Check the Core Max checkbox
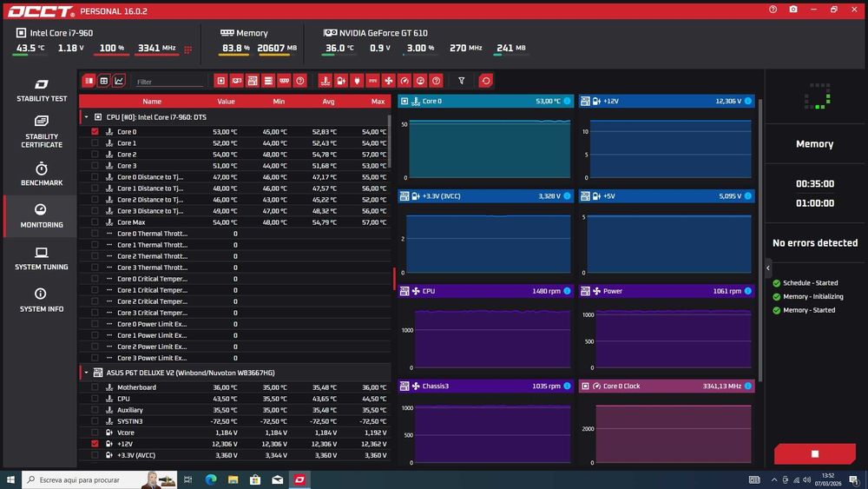The height and width of the screenshot is (489, 868). click(x=95, y=221)
